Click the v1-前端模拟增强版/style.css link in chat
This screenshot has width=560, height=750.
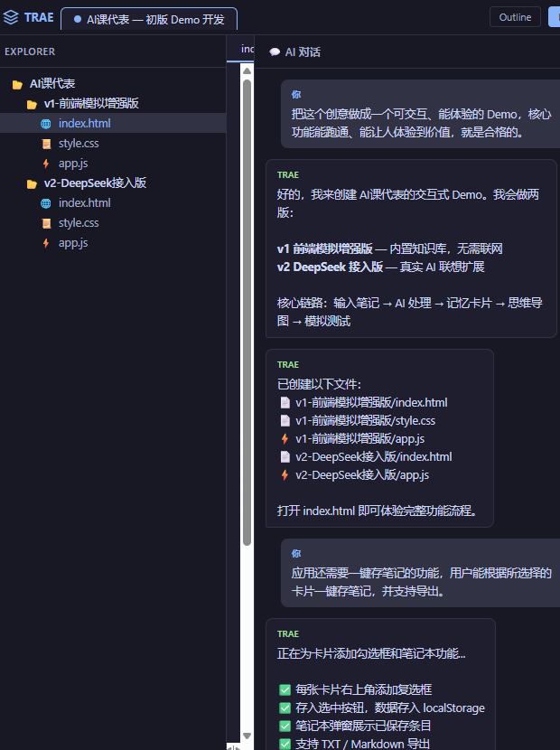tap(366, 420)
